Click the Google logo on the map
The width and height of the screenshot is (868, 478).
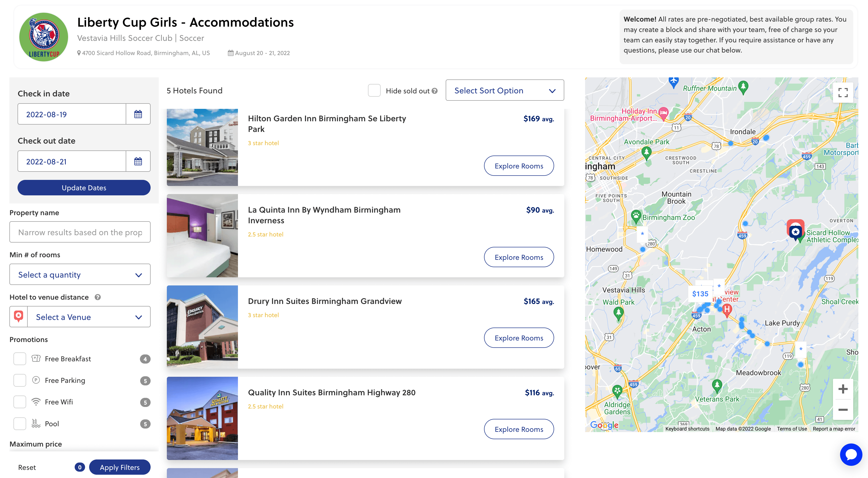click(x=604, y=425)
